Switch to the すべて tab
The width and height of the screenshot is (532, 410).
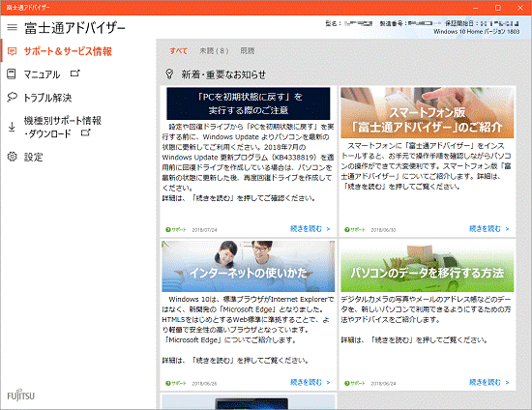click(x=179, y=51)
